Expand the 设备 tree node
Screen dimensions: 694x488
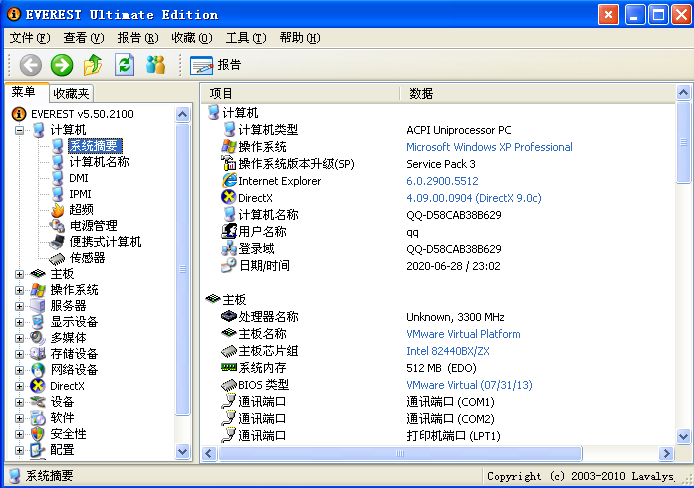(19, 402)
